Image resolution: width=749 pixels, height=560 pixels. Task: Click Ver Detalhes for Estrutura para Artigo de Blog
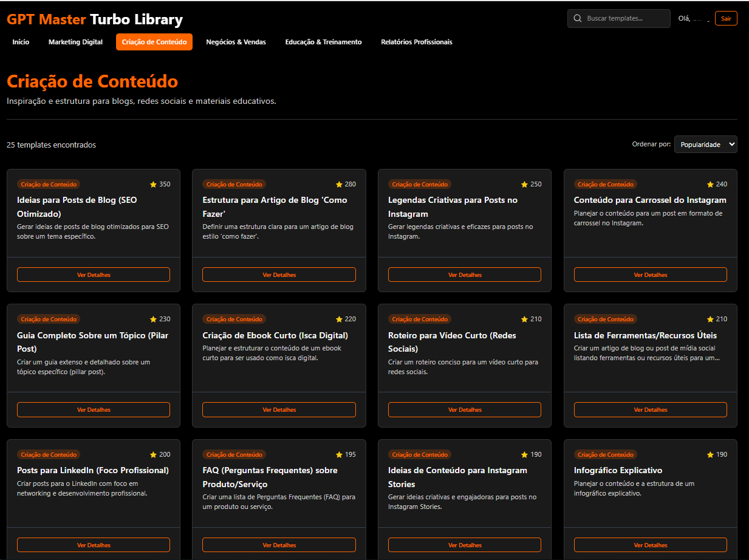[279, 275]
